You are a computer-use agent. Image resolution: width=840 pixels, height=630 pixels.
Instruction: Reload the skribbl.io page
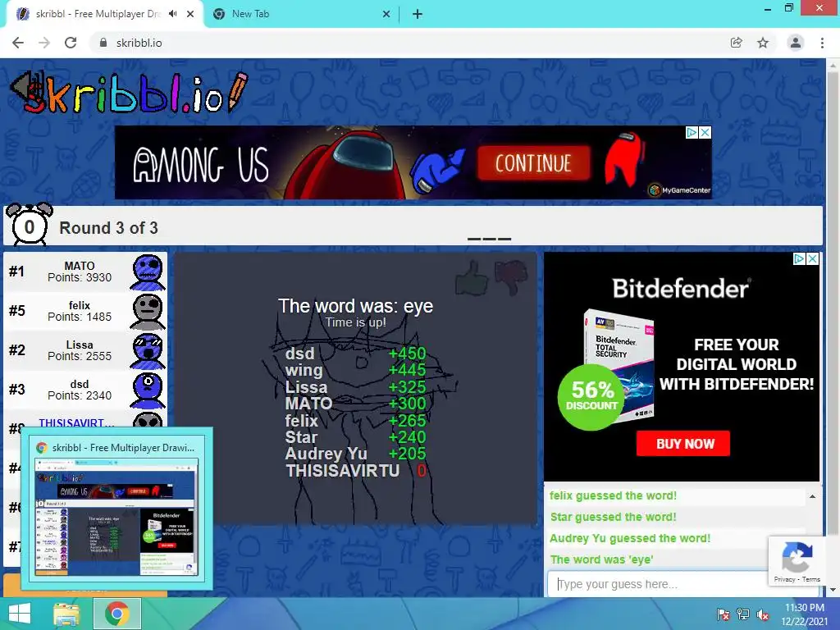(x=71, y=43)
